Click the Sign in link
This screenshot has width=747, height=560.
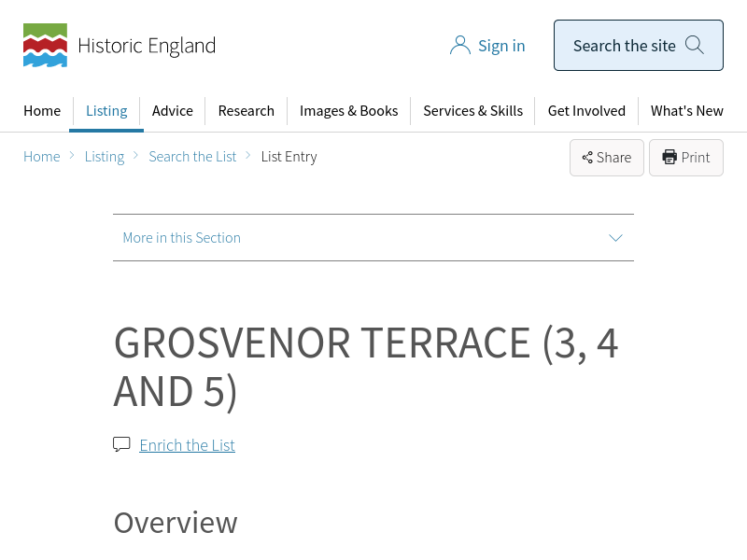[x=501, y=46]
